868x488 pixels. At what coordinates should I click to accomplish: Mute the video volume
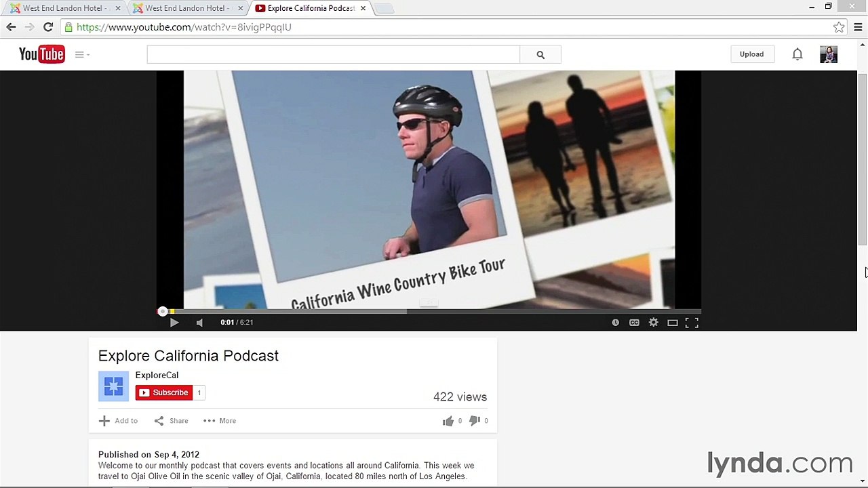199,323
